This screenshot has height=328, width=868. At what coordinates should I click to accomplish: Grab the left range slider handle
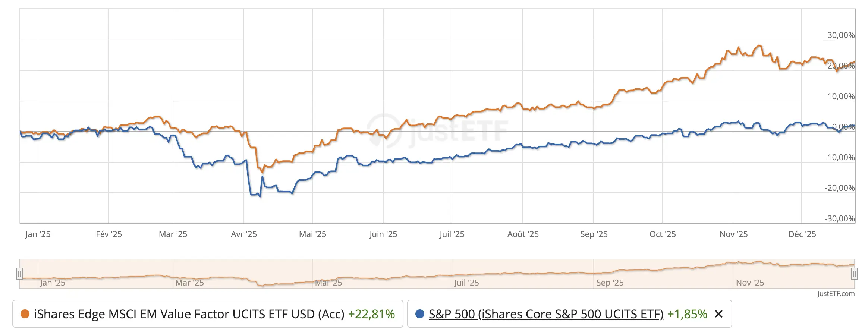pos(19,274)
